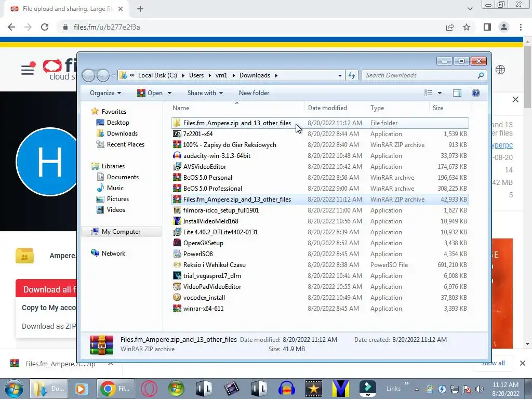Click the search magnifier in Search Downloads
Screen dimensions: 532x399
tap(481, 75)
